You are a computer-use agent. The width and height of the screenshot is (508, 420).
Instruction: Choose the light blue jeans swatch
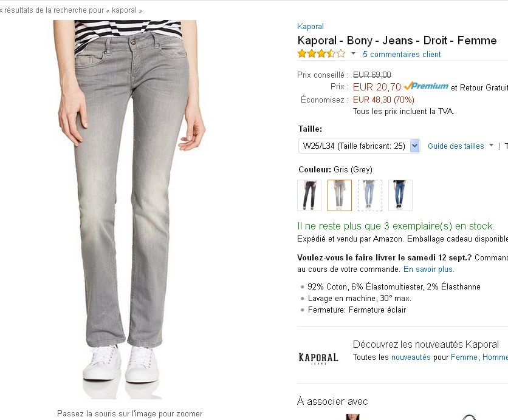tap(370, 195)
